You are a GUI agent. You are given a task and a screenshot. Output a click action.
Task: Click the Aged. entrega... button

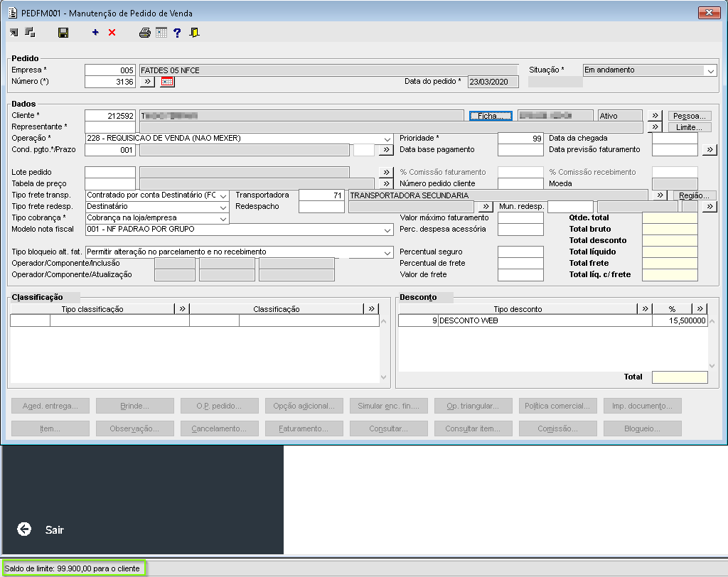[x=50, y=406]
